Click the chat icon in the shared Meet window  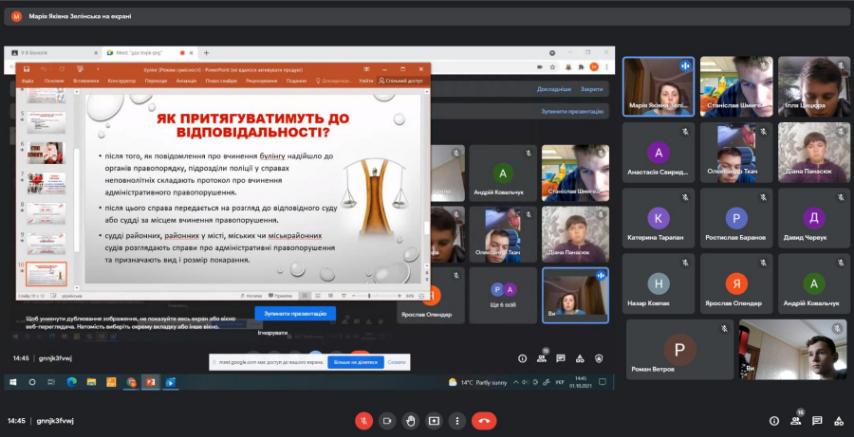[560, 358]
